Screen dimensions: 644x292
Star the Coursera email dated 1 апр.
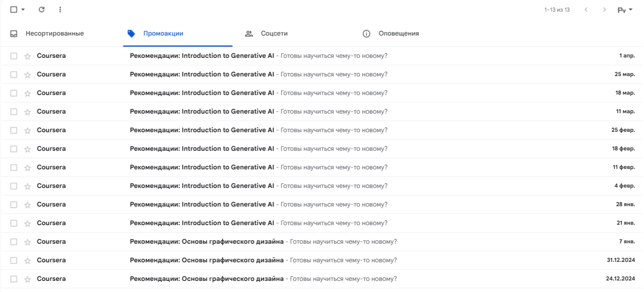tap(28, 56)
